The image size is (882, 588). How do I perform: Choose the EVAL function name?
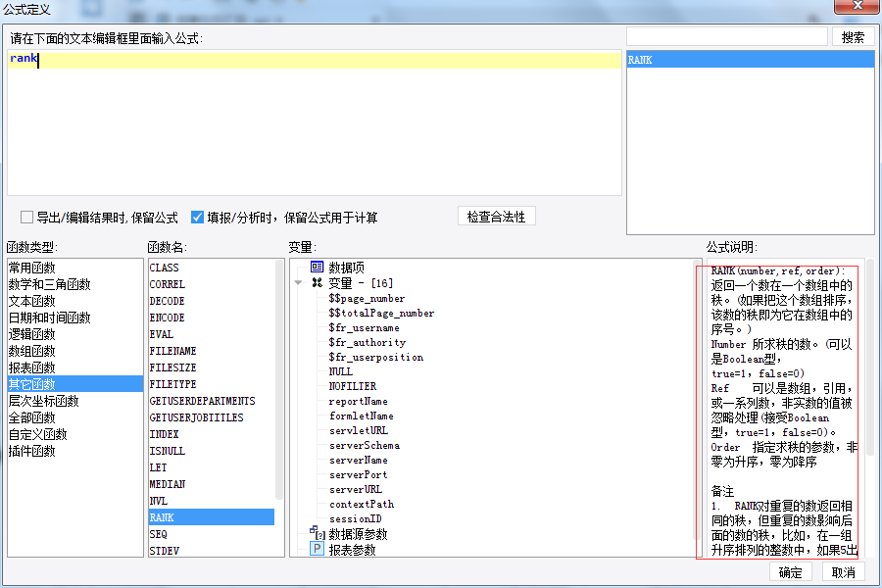pyautogui.click(x=212, y=334)
